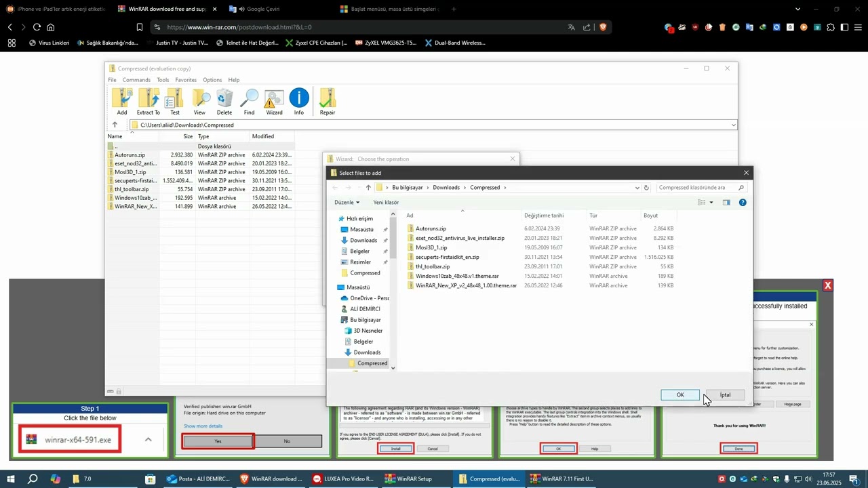This screenshot has width=868, height=488.
Task: Select Bu bilgisayar in the navigation tree
Action: [365, 319]
